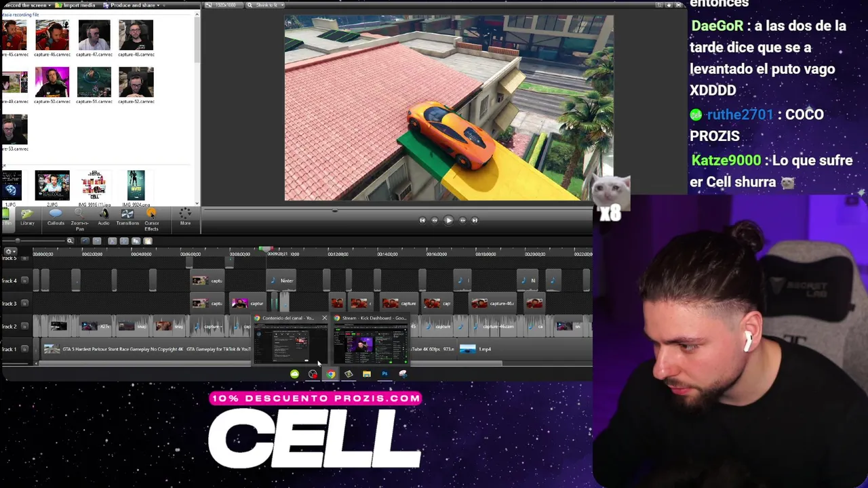Click the ruthe2701 username in chat
868x488 pixels.
tap(740, 115)
